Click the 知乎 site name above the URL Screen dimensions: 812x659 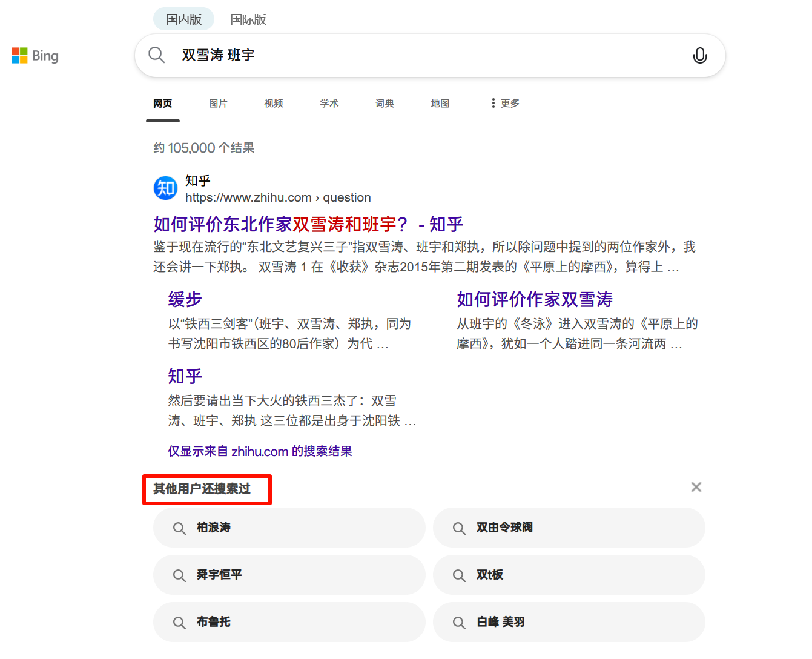[198, 180]
